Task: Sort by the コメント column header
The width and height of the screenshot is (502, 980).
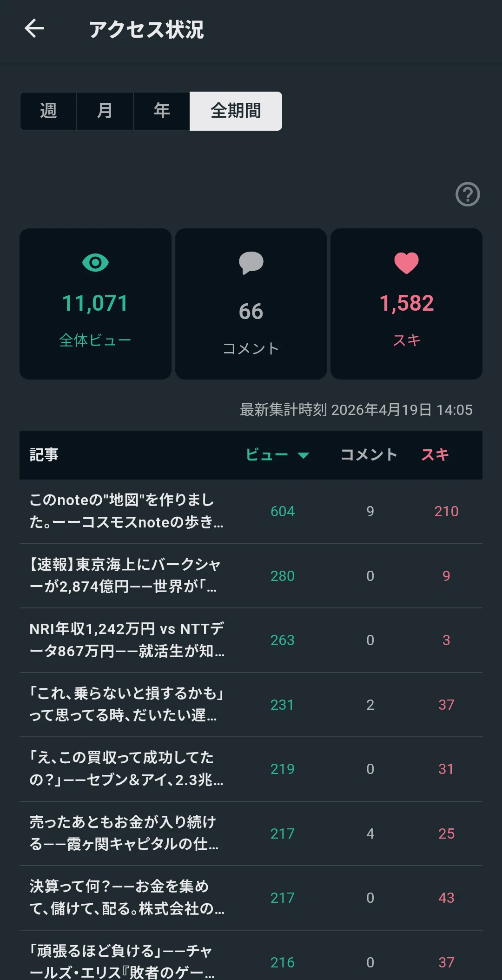Action: point(369,455)
